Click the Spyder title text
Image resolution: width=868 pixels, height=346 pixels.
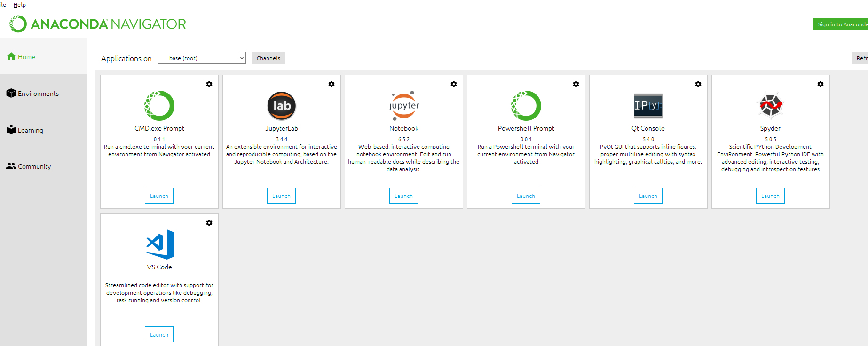[770, 128]
